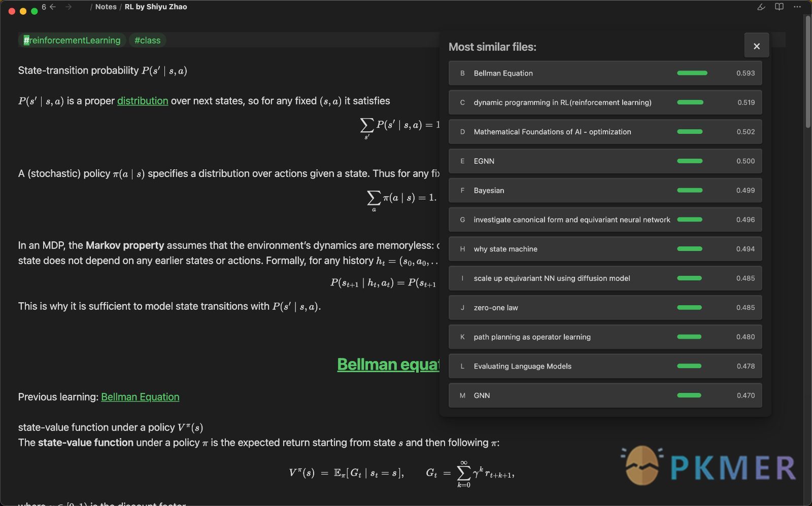Open 'investigate canonical form and equivariant' result
The width and height of the screenshot is (812, 506).
click(605, 220)
